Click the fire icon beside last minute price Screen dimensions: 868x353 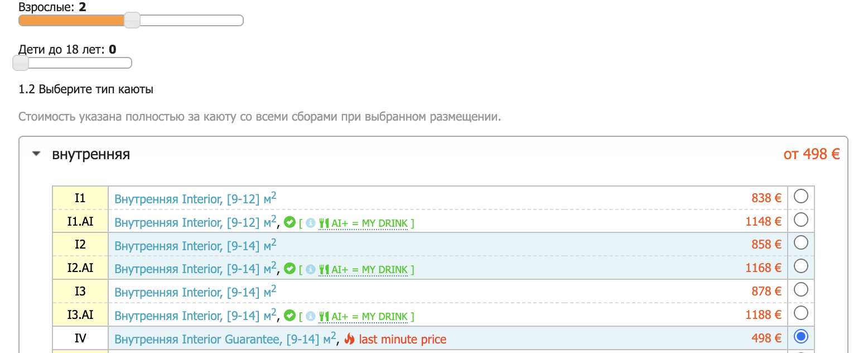350,339
